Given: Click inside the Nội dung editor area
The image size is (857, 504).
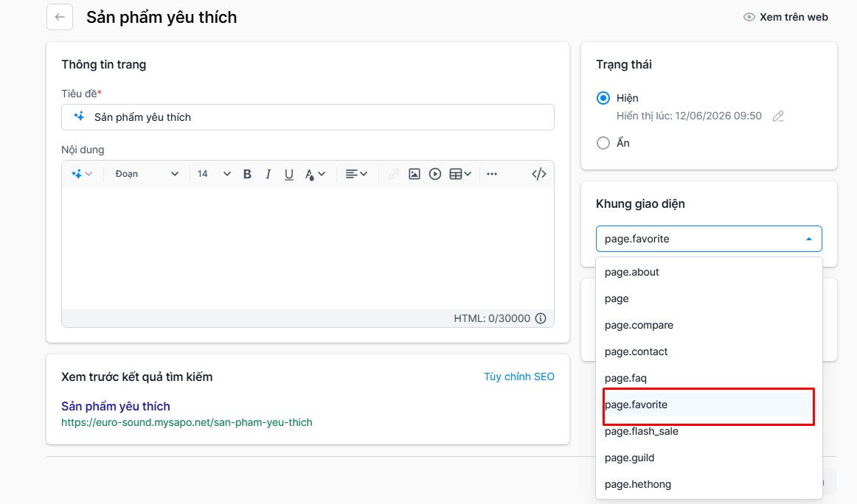Looking at the screenshot, I should [x=308, y=248].
